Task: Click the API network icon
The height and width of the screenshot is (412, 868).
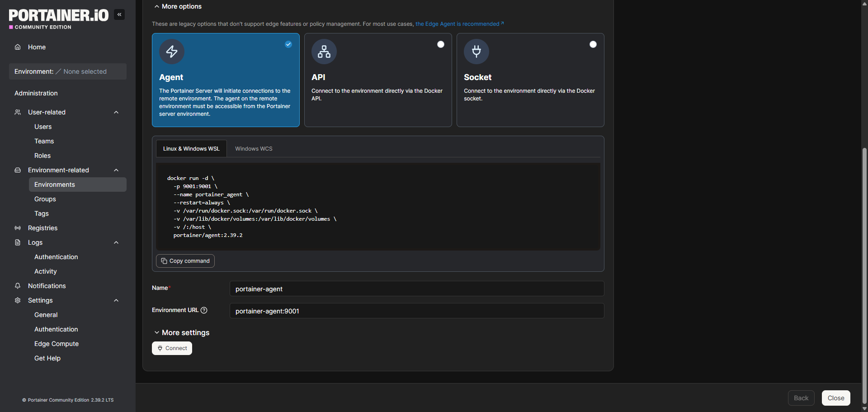Action: (x=324, y=52)
